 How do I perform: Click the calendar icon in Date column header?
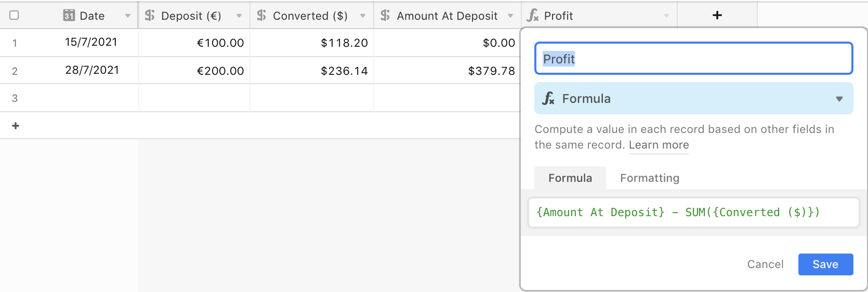[69, 16]
